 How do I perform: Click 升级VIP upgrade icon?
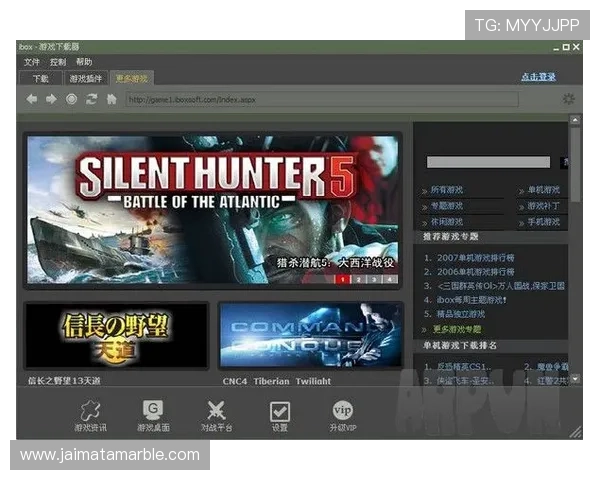(x=343, y=417)
